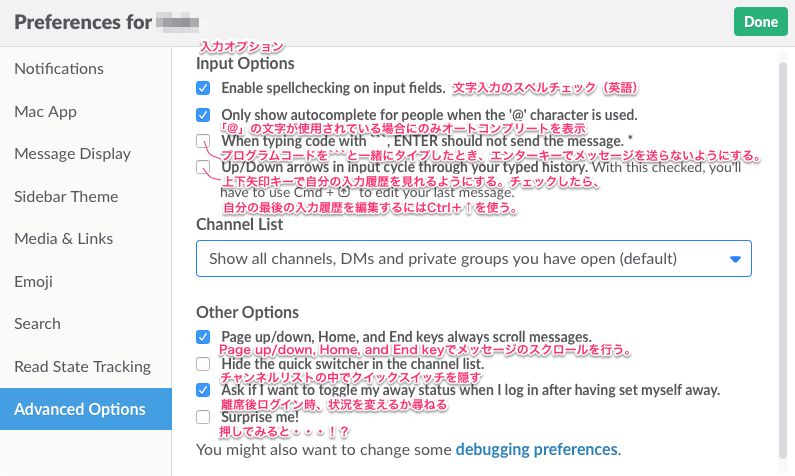Select the Sidebar Theme section

66,196
